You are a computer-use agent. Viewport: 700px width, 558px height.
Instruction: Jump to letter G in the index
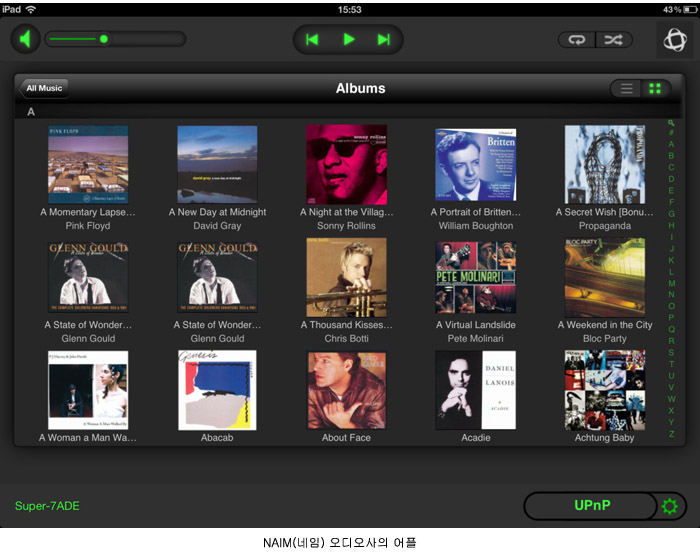click(x=671, y=213)
